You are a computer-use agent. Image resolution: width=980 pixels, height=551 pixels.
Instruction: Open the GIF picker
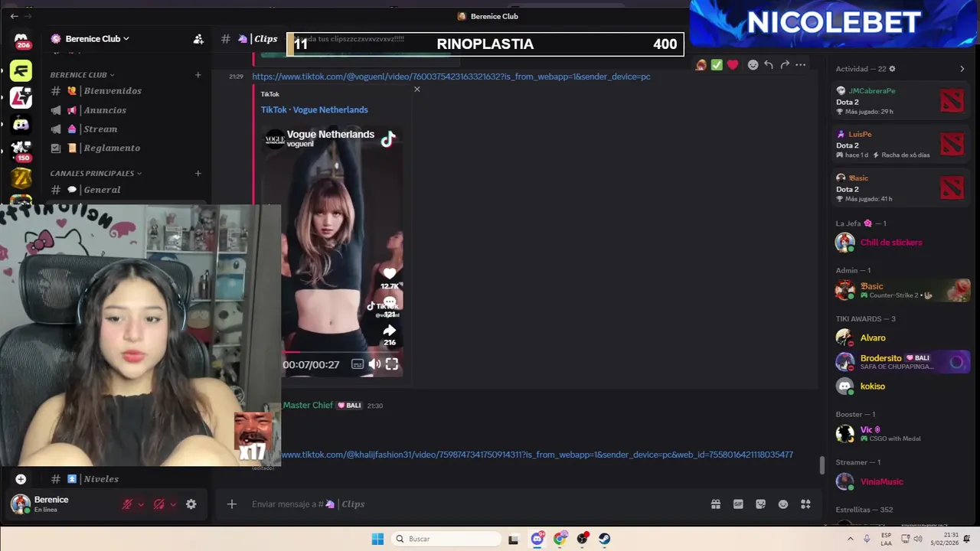coord(738,504)
